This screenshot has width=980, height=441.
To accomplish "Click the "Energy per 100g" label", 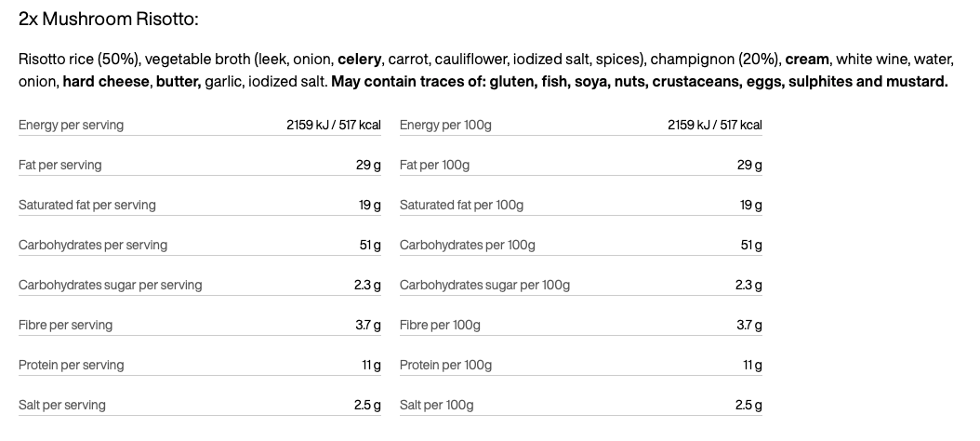I will pos(445,125).
